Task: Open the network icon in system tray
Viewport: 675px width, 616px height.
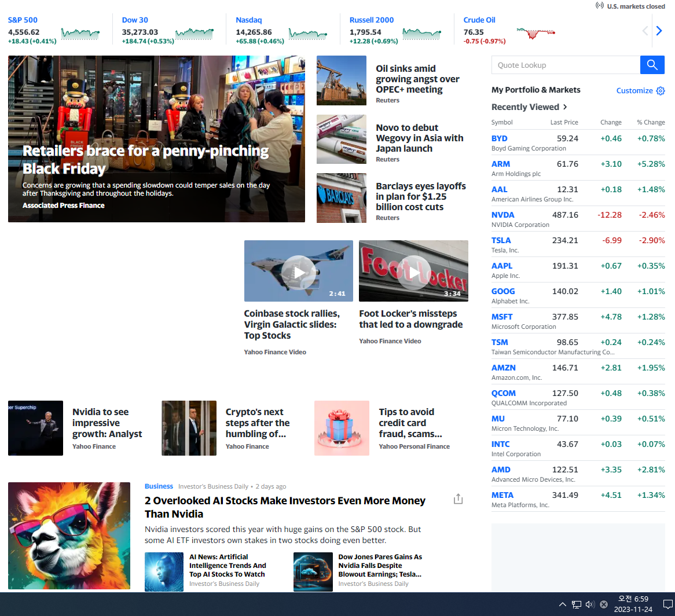Action: 577,604
